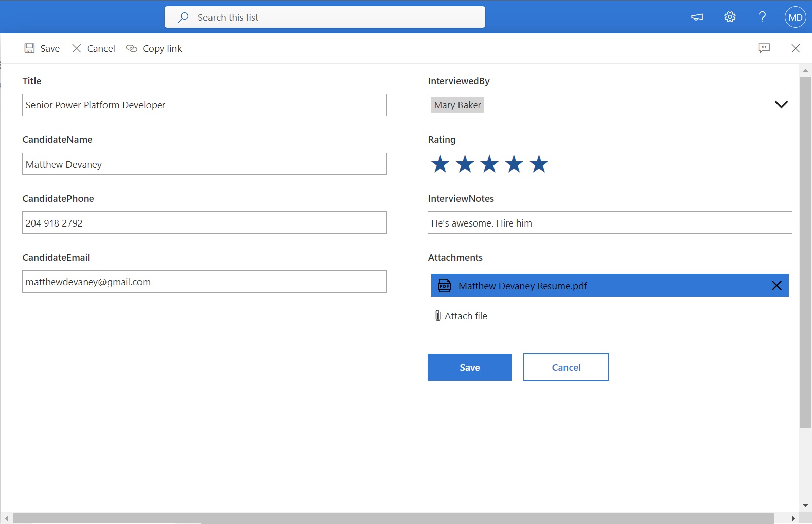This screenshot has width=812, height=524.
Task: Click the search magnifier icon
Action: pos(182,17)
